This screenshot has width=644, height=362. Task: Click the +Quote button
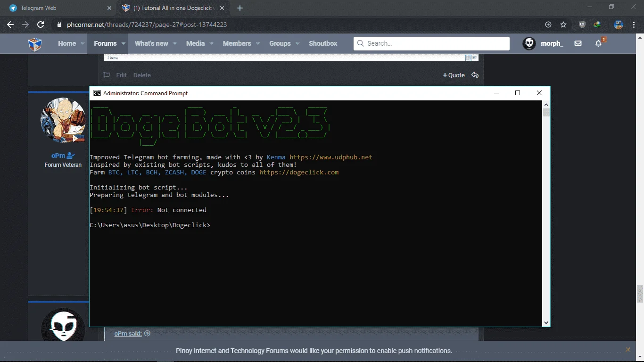[x=454, y=75]
